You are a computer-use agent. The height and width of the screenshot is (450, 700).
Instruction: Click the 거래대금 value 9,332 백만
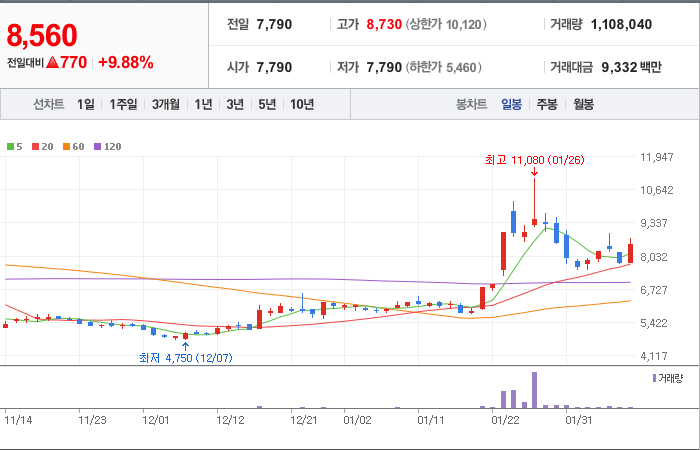[x=632, y=67]
